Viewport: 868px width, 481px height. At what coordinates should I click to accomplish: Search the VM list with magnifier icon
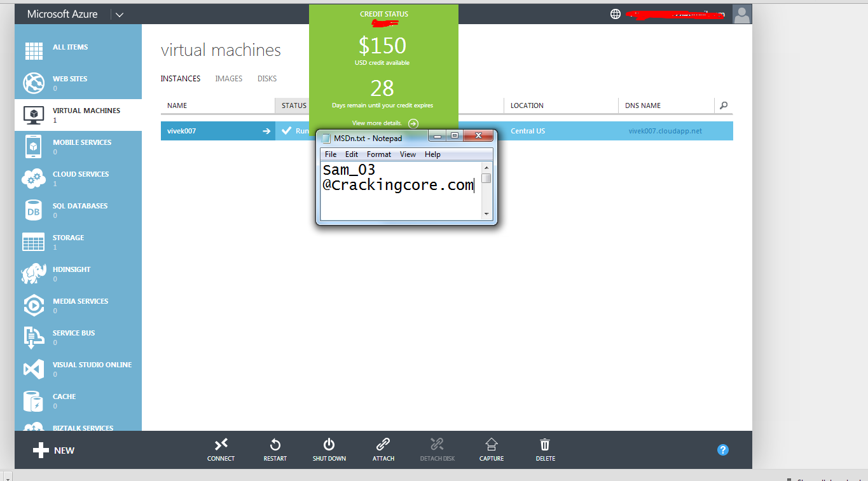pos(724,105)
